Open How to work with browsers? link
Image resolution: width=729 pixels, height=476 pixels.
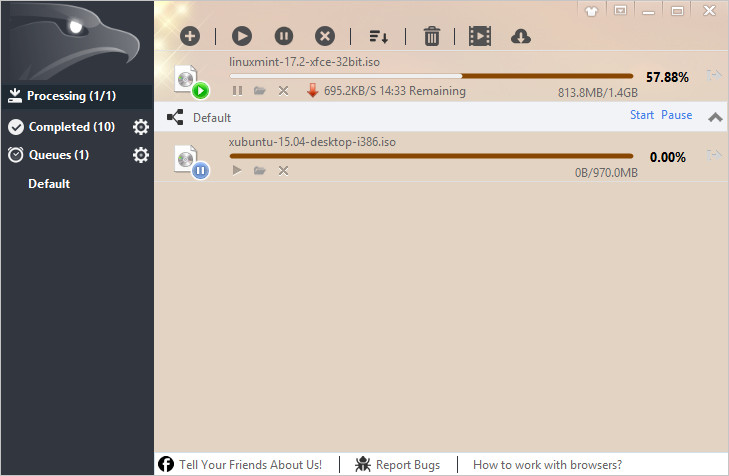[x=547, y=464]
